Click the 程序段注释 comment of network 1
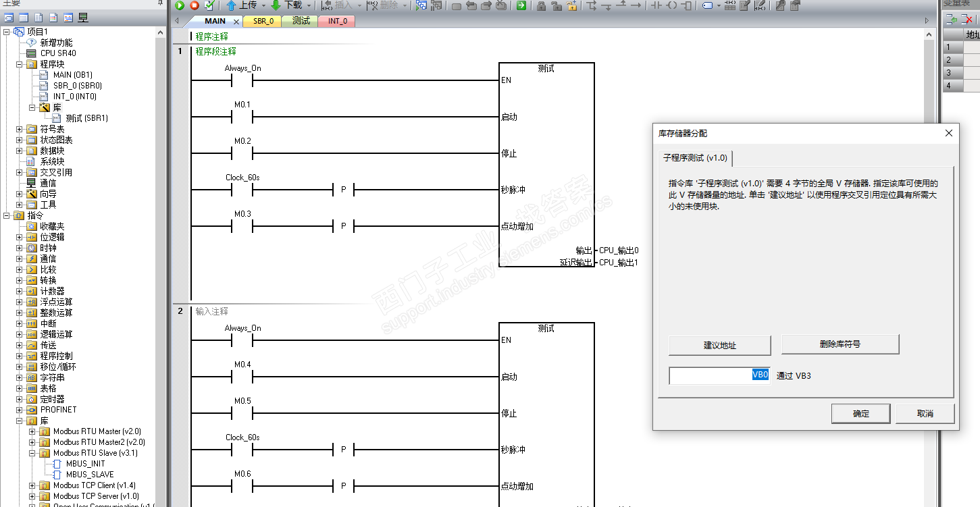This screenshot has width=980, height=507. (x=215, y=51)
